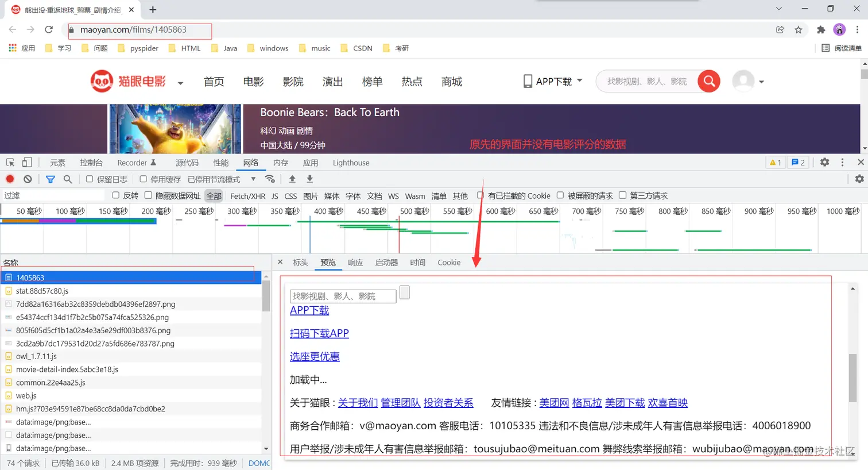Close the request details pane
The height and width of the screenshot is (470, 868).
click(x=280, y=262)
